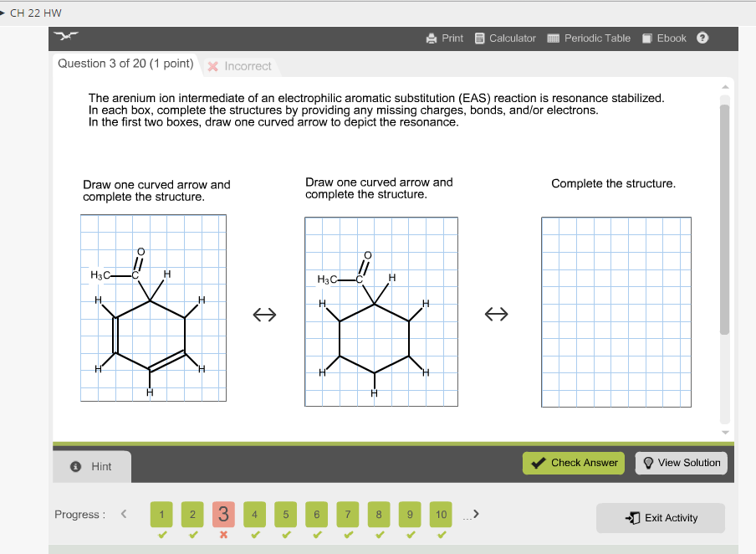This screenshot has width=756, height=554.
Task: Click the red X icon beside Incorrect
Action: pos(212,66)
